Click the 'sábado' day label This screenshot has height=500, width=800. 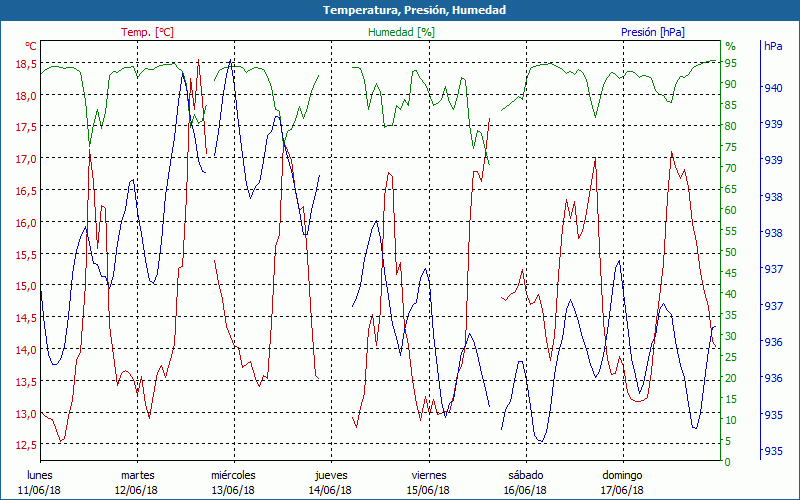(526, 475)
